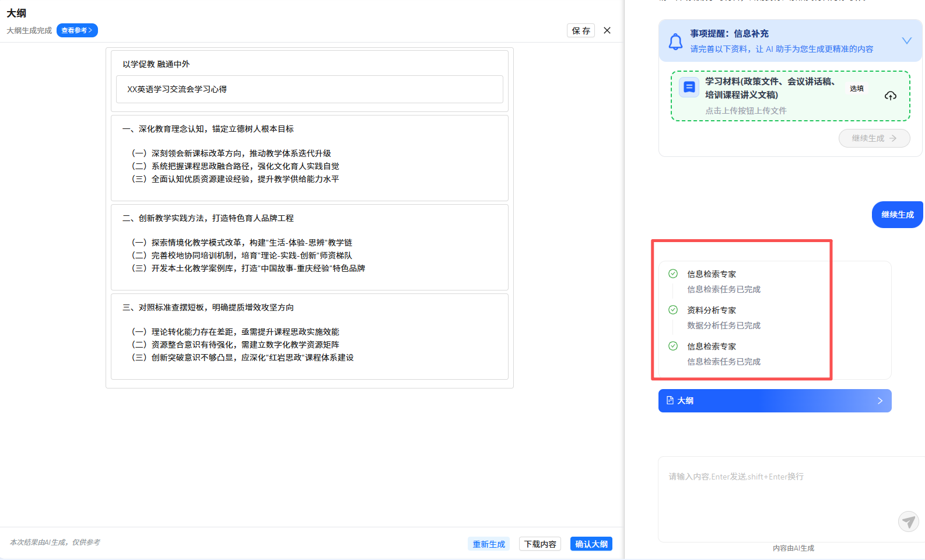Select section 一、深化教育理念认知 heading
Viewport: 925px width, 560px height.
click(208, 129)
